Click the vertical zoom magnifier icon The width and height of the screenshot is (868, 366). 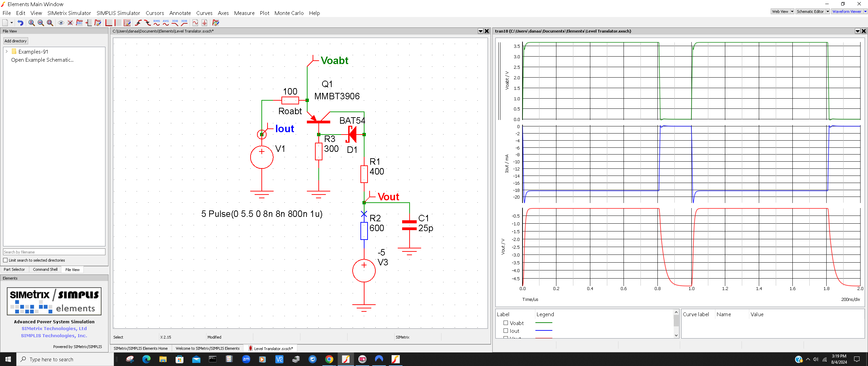tap(32, 23)
